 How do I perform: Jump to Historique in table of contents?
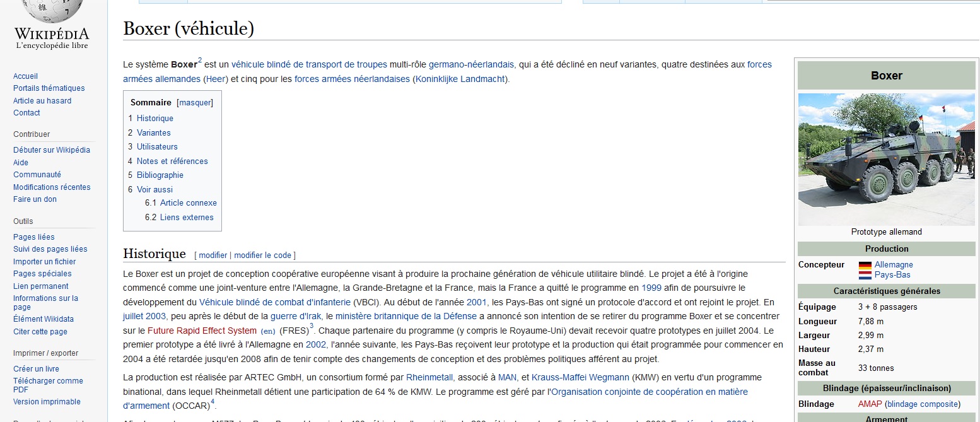(x=155, y=118)
